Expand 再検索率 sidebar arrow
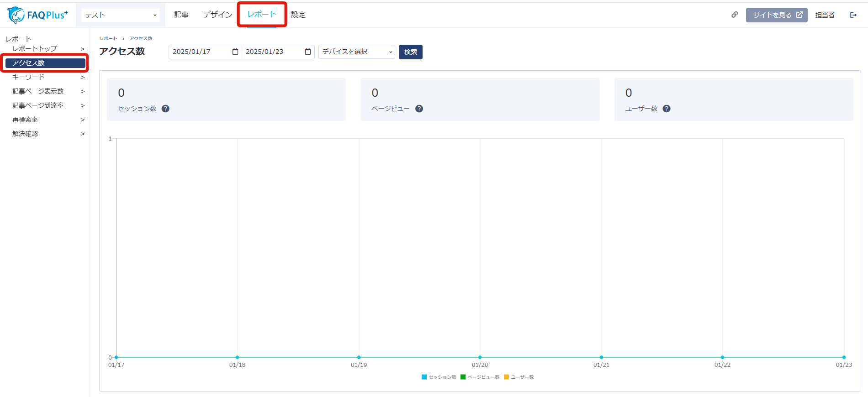868x397 pixels. (x=83, y=120)
